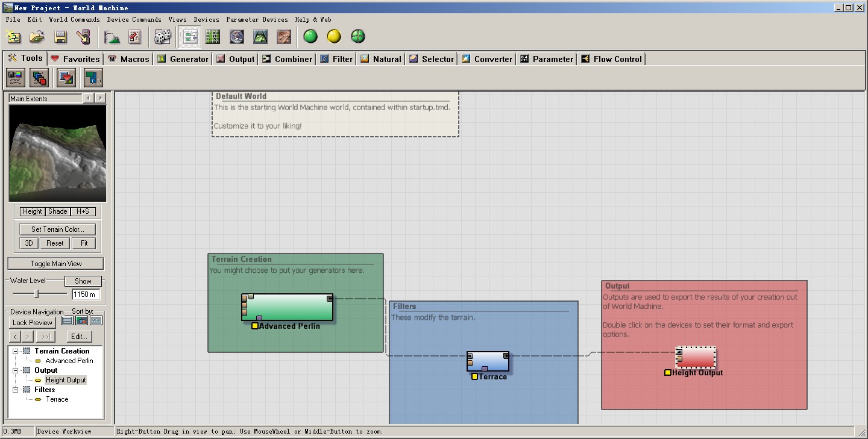Click the yellow build ball
Image resolution: width=868 pixels, height=439 pixels.
click(334, 37)
